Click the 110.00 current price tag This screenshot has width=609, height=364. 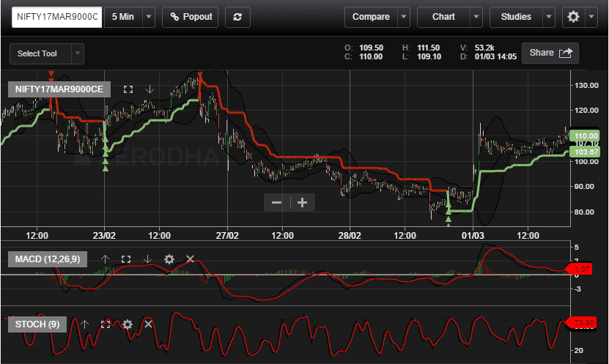point(586,135)
